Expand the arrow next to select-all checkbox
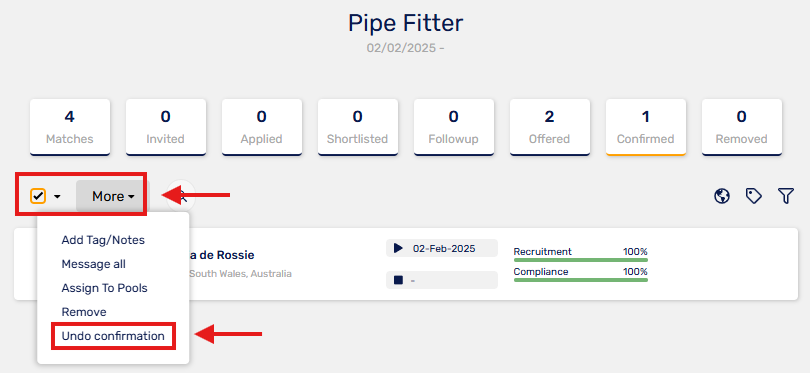The image size is (810, 373). 57,197
